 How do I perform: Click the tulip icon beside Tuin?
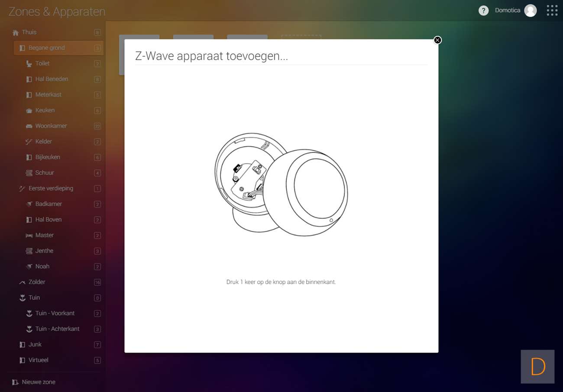[22, 298]
